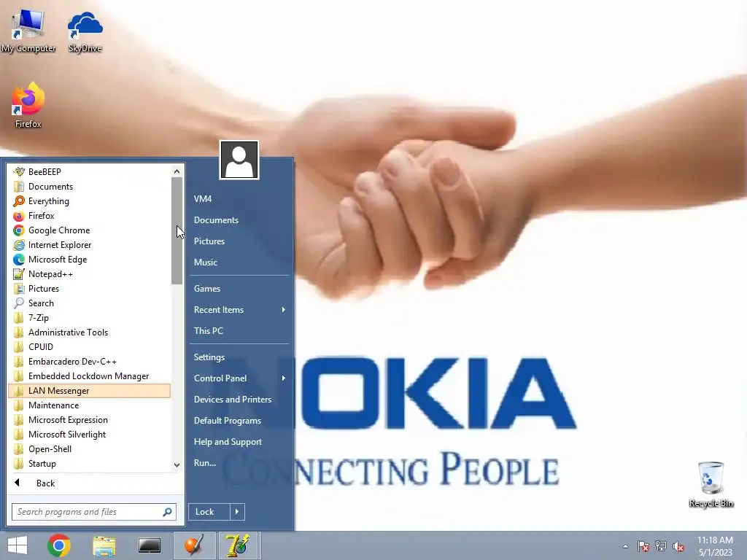Expand the Control Panel submenu
747x560 pixels.
(239, 378)
